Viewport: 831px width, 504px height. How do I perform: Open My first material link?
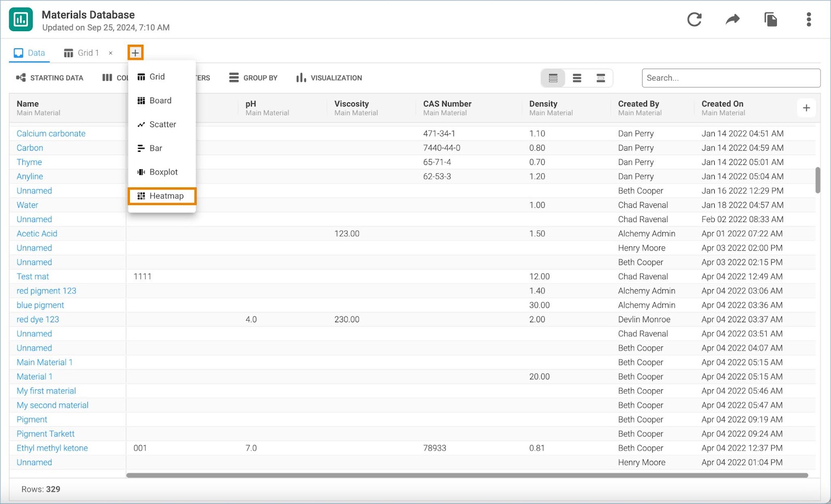46,391
